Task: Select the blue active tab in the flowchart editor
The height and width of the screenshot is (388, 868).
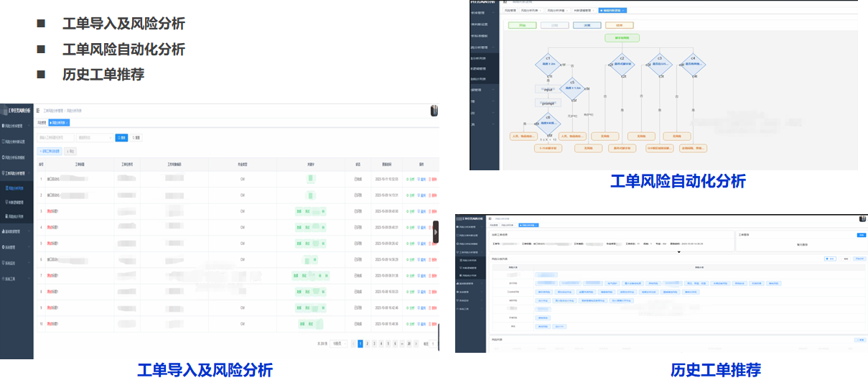Action: [612, 11]
